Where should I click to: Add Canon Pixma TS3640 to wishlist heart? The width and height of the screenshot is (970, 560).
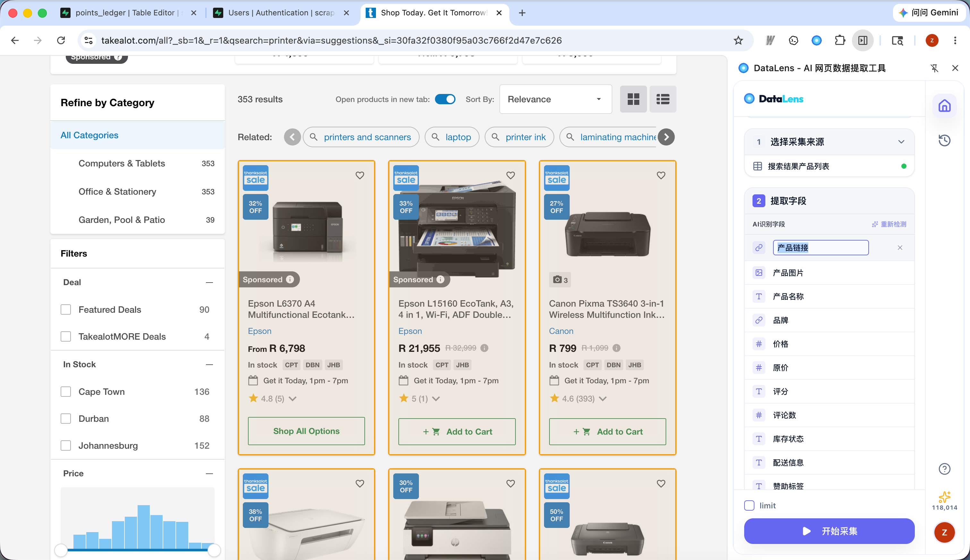coord(661,175)
